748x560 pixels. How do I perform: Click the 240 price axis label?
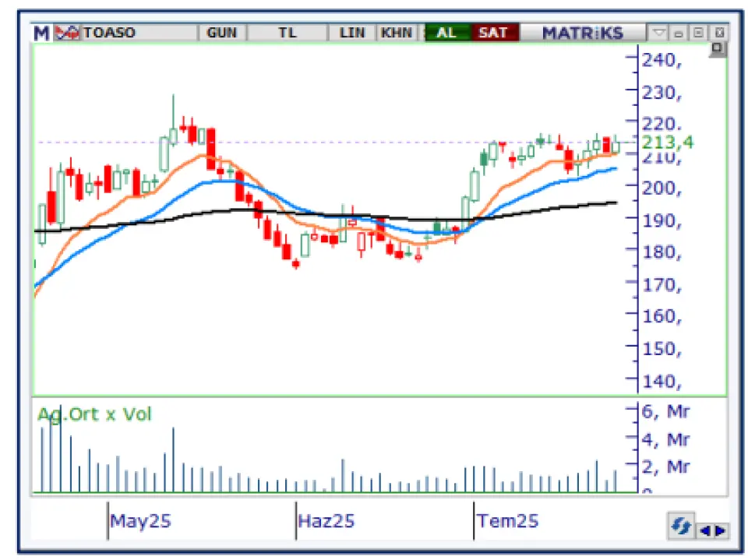click(x=662, y=61)
